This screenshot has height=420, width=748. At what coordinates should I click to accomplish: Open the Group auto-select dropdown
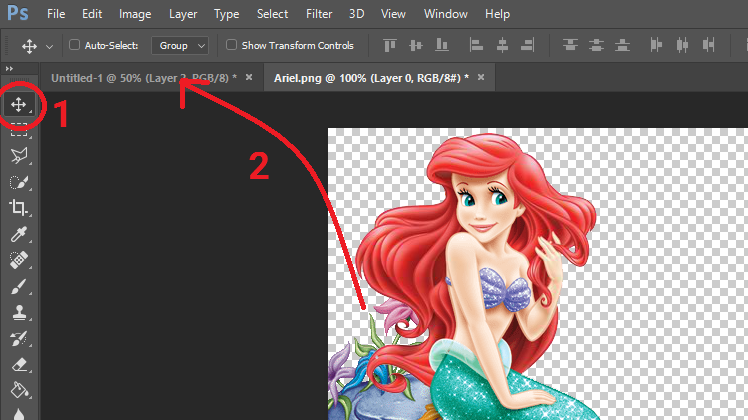pyautogui.click(x=180, y=45)
